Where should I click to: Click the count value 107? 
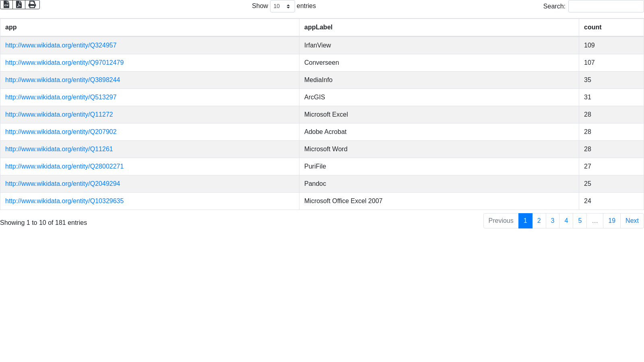[x=589, y=63]
